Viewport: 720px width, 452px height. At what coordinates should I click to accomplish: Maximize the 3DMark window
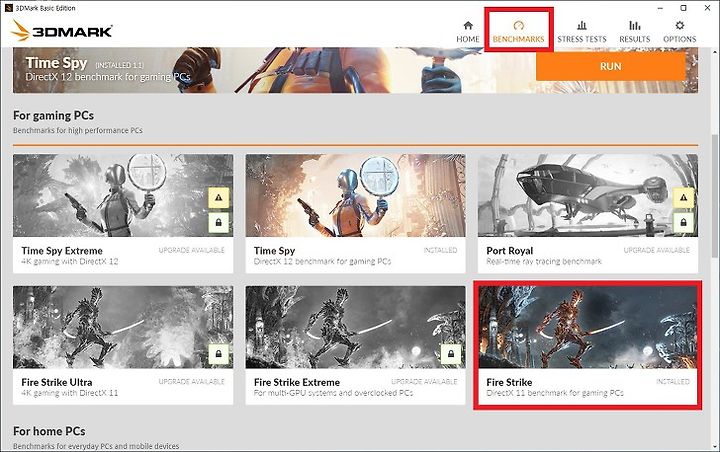[x=683, y=8]
